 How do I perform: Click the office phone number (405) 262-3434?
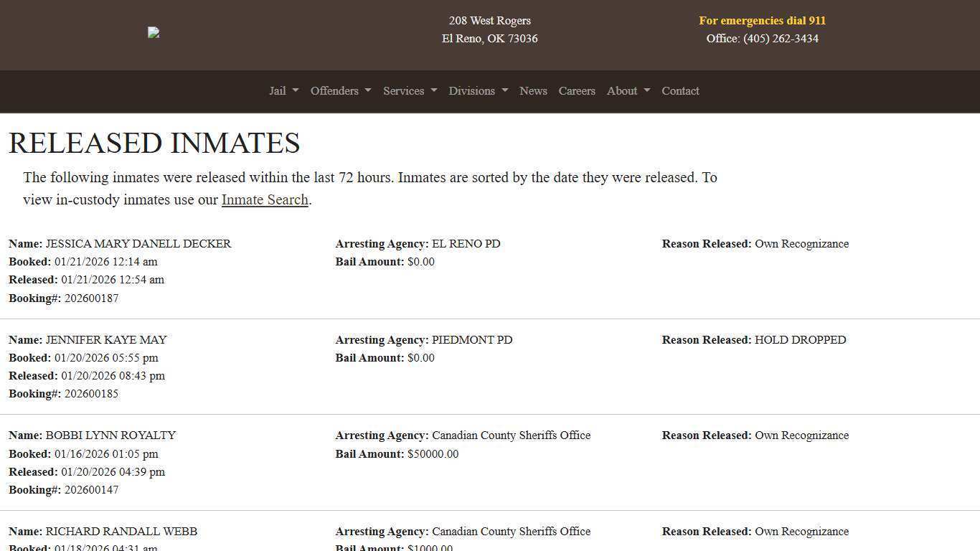point(781,39)
